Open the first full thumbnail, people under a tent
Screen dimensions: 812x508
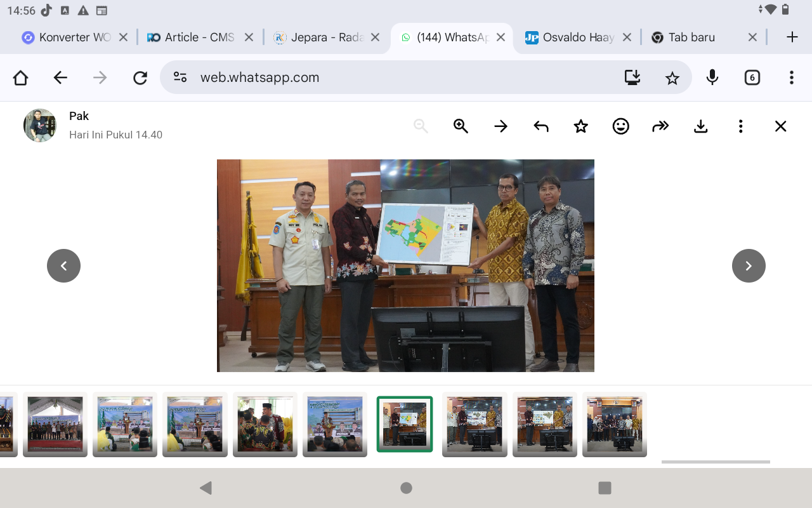pos(55,424)
